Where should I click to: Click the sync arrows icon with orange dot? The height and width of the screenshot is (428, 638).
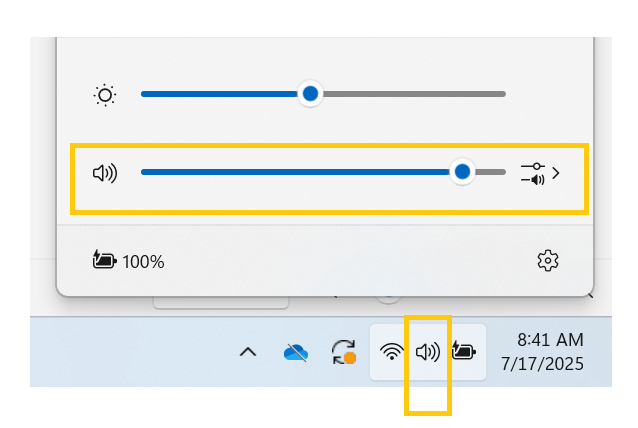click(x=344, y=352)
